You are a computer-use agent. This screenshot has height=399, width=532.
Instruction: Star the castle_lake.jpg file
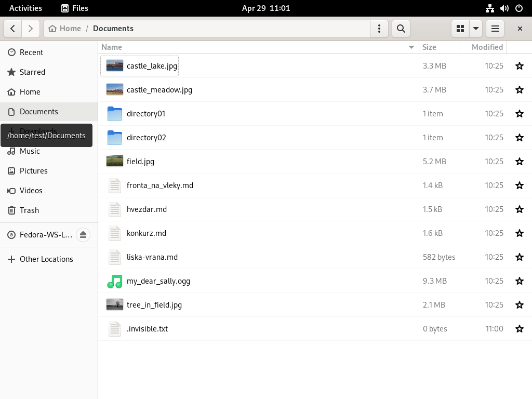coord(520,66)
